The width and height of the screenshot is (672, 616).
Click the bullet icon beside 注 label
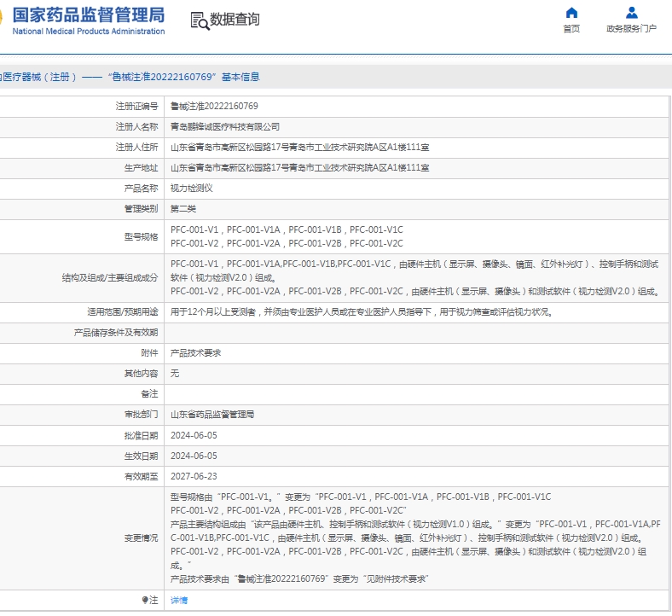(145, 600)
